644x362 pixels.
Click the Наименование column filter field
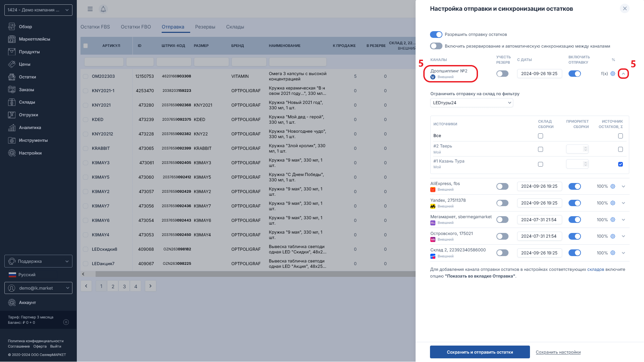click(x=298, y=62)
